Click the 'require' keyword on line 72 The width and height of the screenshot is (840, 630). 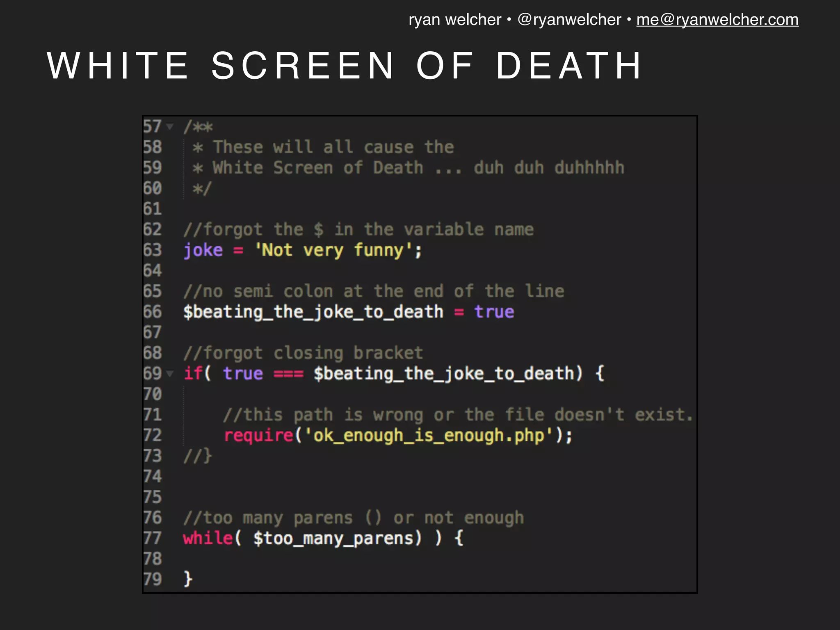(258, 435)
